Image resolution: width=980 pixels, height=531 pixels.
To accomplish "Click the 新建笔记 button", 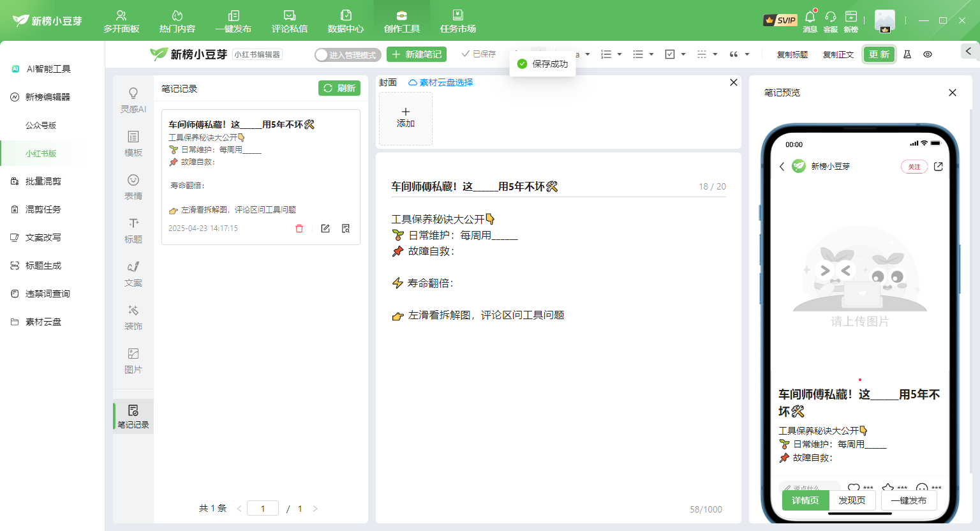I will coord(417,54).
